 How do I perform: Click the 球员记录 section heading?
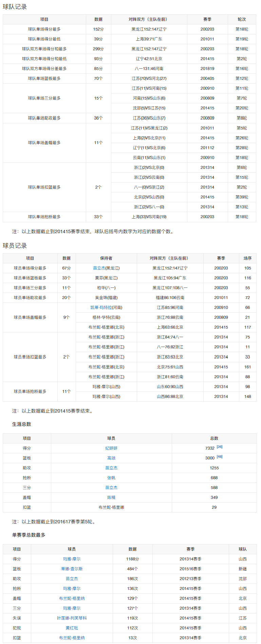point(15,246)
